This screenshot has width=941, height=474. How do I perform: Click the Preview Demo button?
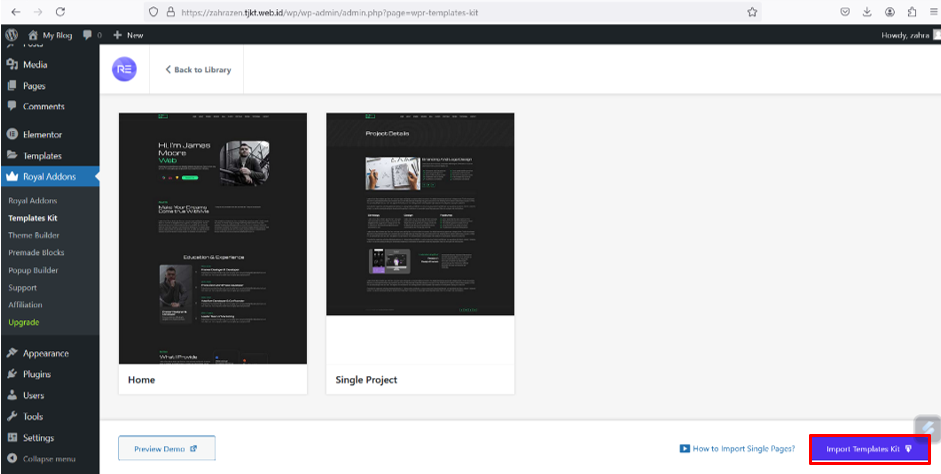[166, 449]
